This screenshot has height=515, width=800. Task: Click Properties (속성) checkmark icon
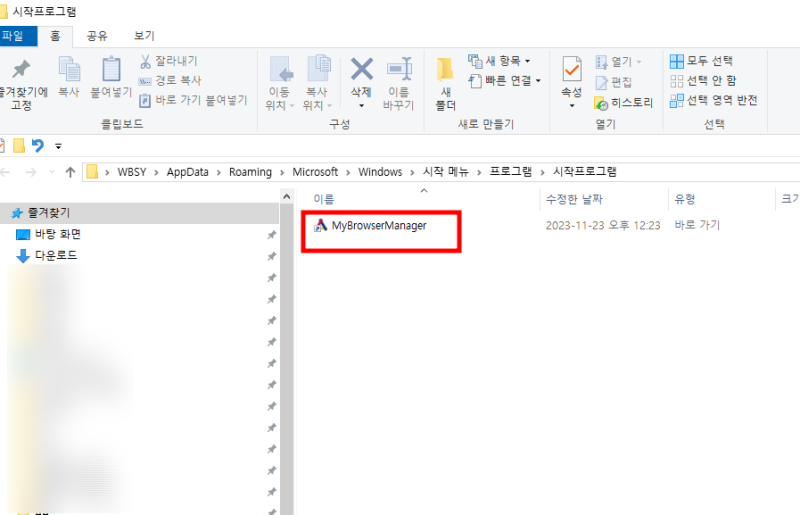pyautogui.click(x=571, y=70)
